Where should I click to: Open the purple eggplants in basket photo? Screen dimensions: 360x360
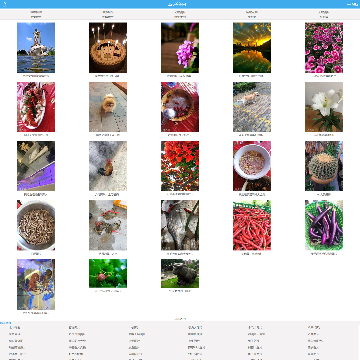(x=324, y=225)
